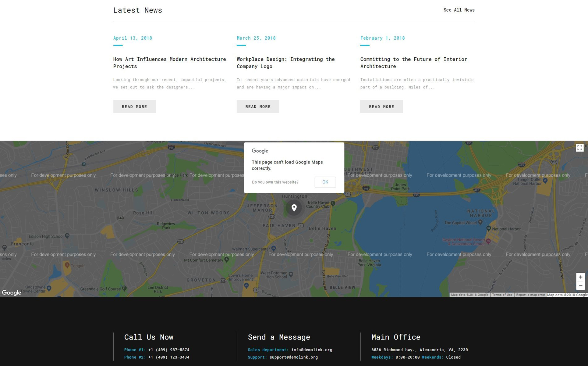
Task: Click the Walmart Supercenter map marker
Action: (x=274, y=249)
